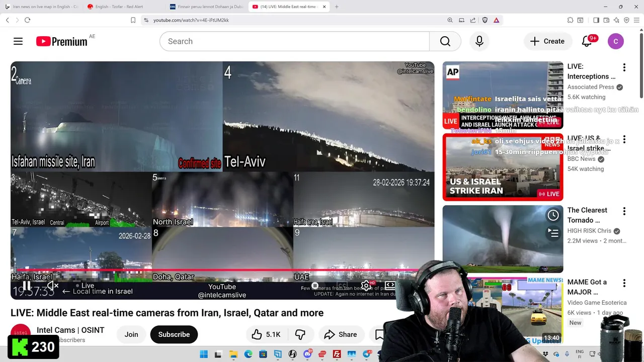The width and height of the screenshot is (644, 362).
Task: Share the live stream video
Action: (x=341, y=334)
